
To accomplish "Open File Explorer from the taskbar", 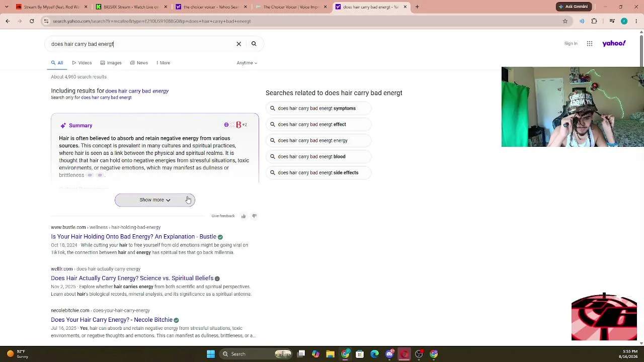I will tap(330, 354).
